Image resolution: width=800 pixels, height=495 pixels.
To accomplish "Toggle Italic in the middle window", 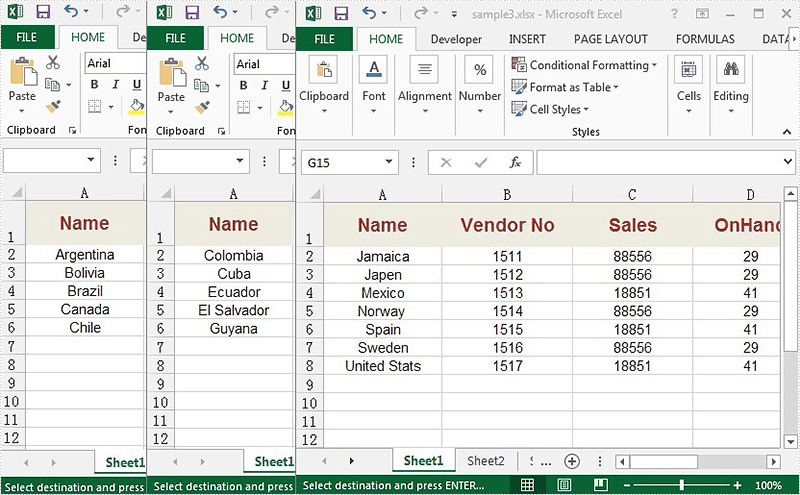I will (264, 85).
